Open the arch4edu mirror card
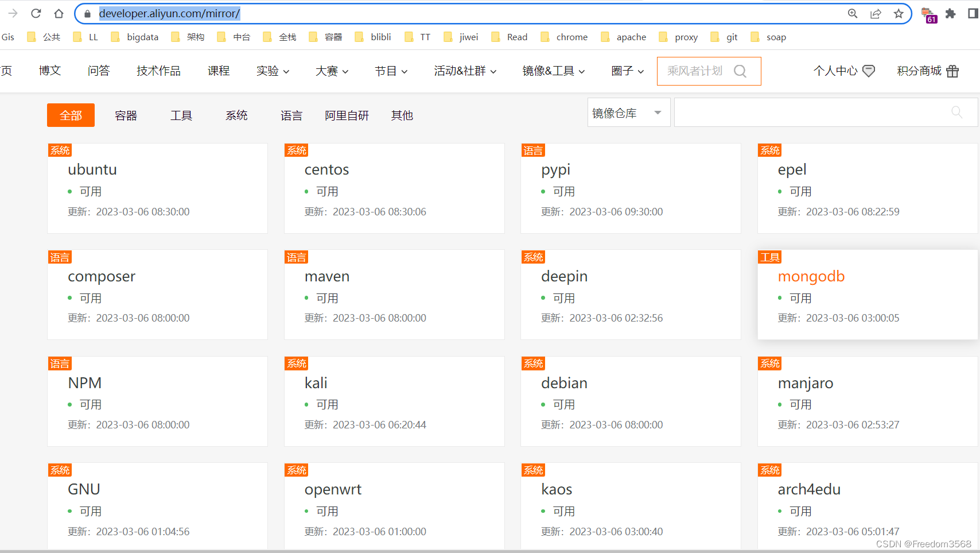The image size is (980, 553). click(868, 506)
